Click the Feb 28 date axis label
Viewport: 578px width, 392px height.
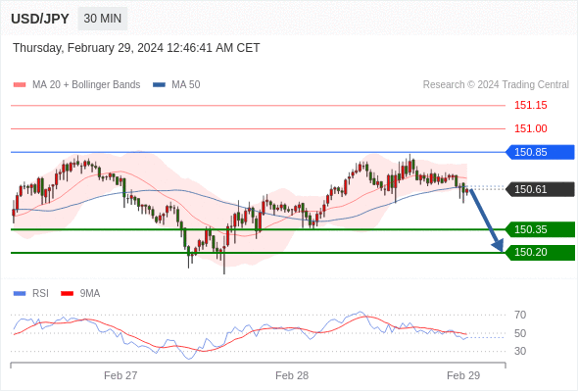(292, 375)
